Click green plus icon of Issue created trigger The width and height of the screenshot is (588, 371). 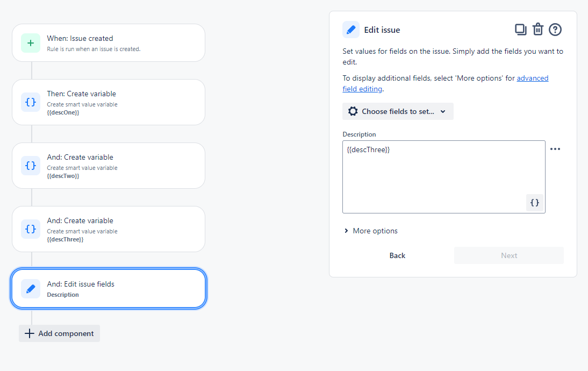pyautogui.click(x=31, y=43)
